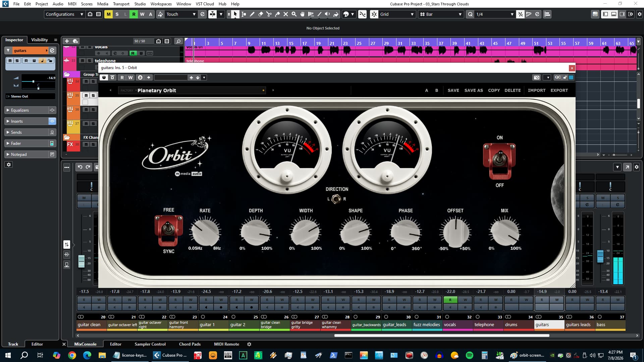The width and height of the screenshot is (644, 362).
Task: Click the MixConsole redo arrow
Action: [x=88, y=167]
